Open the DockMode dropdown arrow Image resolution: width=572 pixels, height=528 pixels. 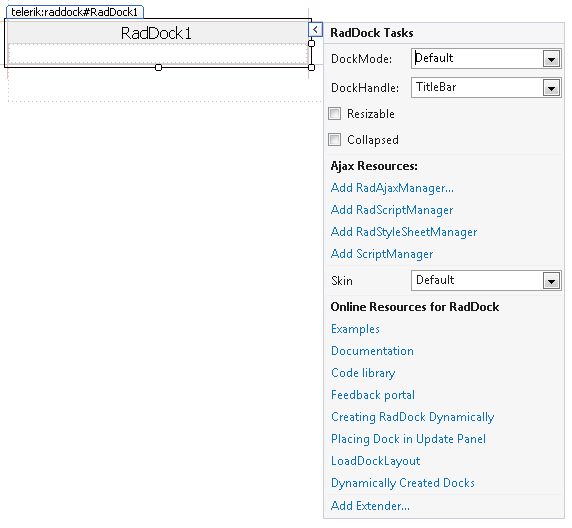552,59
